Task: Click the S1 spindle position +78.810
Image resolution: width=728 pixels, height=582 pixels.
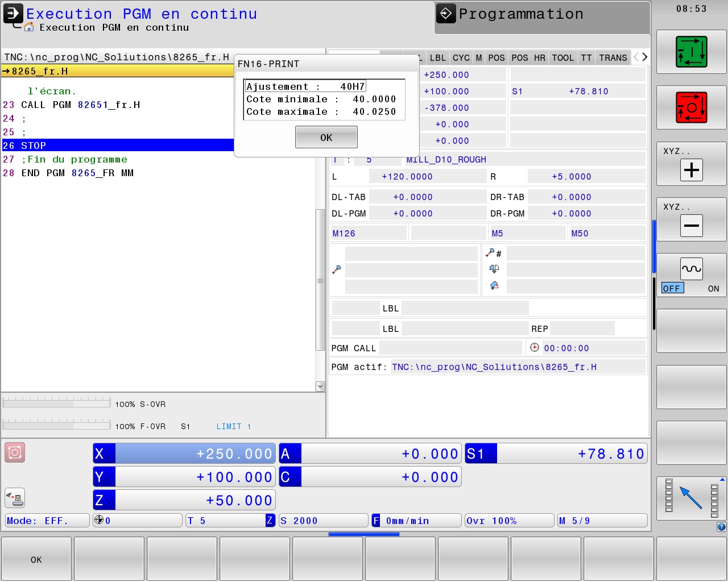Action: coord(556,454)
